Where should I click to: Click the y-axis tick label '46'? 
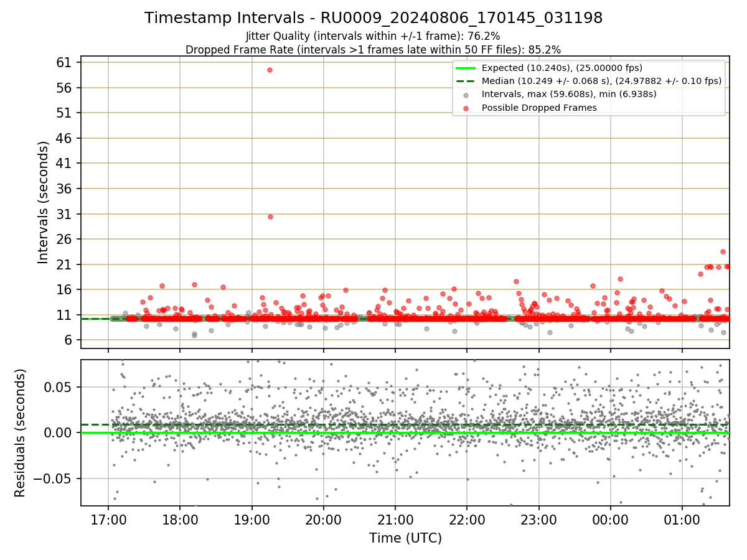pos(65,138)
